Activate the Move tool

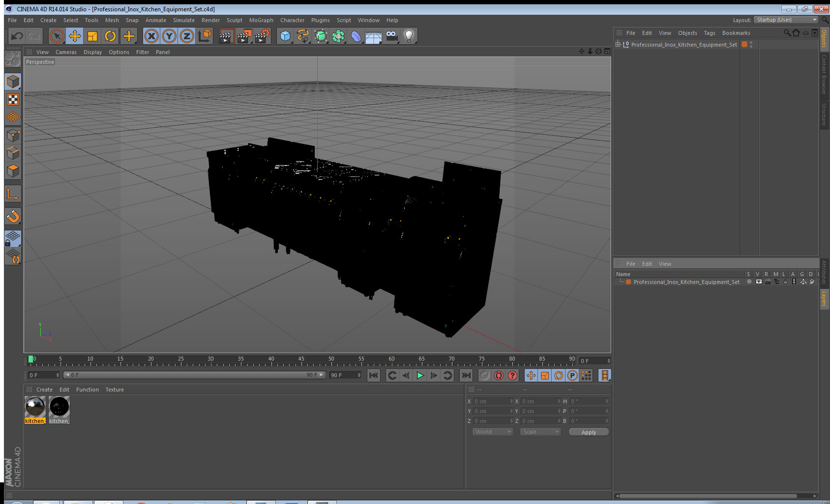[75, 36]
